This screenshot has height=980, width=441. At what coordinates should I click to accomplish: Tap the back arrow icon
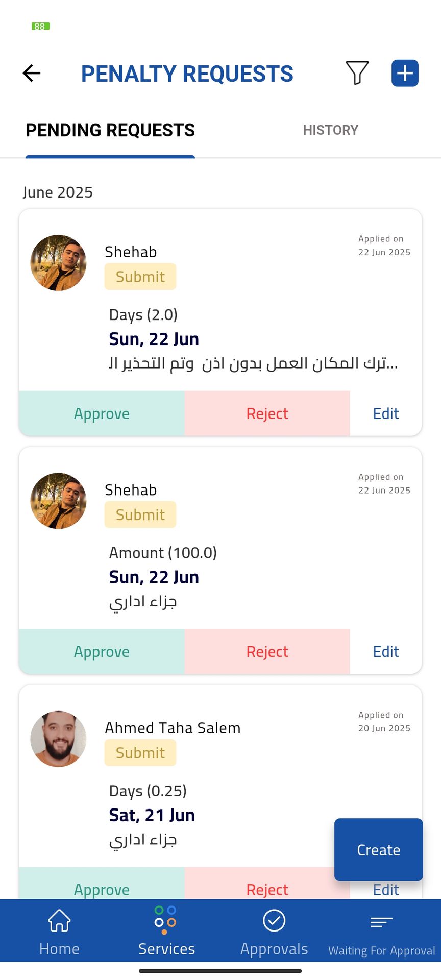point(32,73)
